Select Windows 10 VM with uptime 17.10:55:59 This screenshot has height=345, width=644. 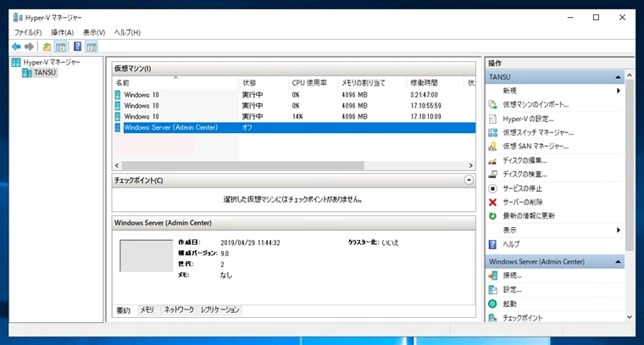[294, 106]
